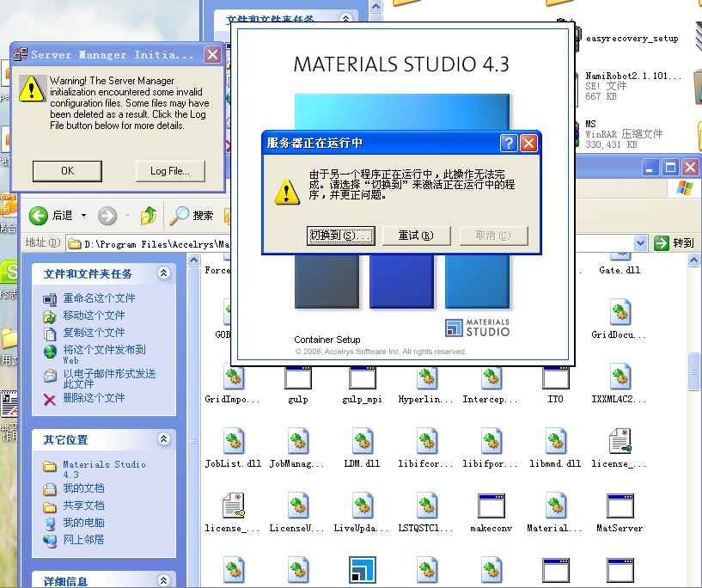Select the LSTQSTC1... file icon
Viewport: 702px width, 588px height.
(x=427, y=505)
